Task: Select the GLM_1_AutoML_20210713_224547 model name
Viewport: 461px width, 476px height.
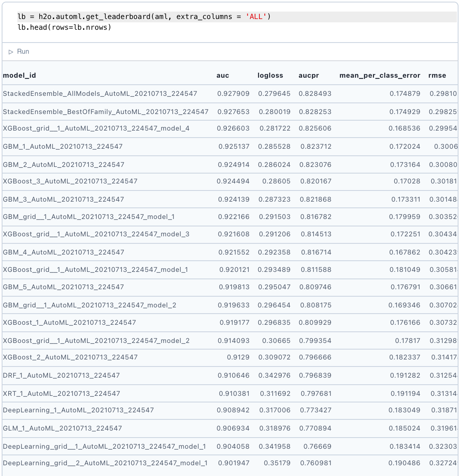Action: [62, 428]
